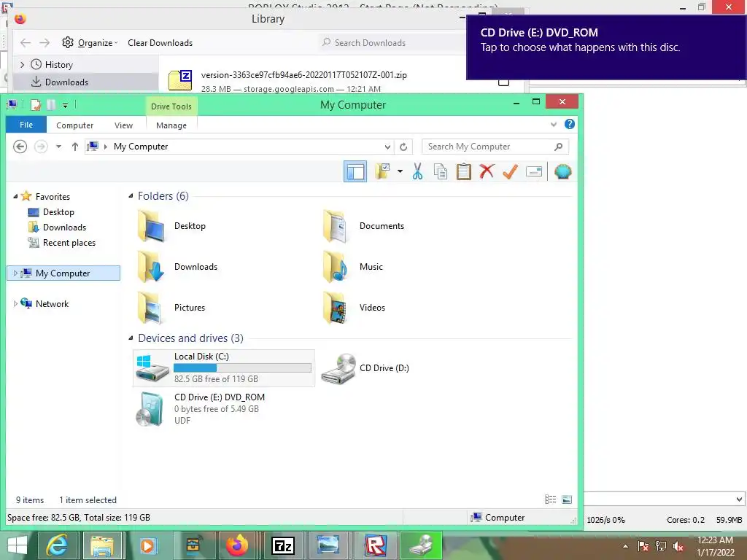This screenshot has width=747, height=560.
Task: Switch to large icons view in status bar
Action: tap(566, 499)
